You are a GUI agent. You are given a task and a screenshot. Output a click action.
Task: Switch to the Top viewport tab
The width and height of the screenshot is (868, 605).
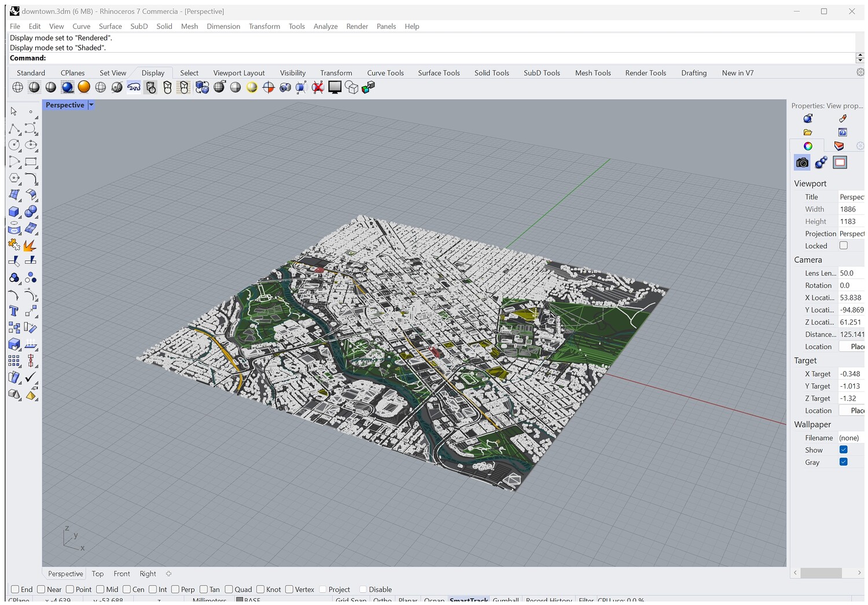tap(97, 574)
